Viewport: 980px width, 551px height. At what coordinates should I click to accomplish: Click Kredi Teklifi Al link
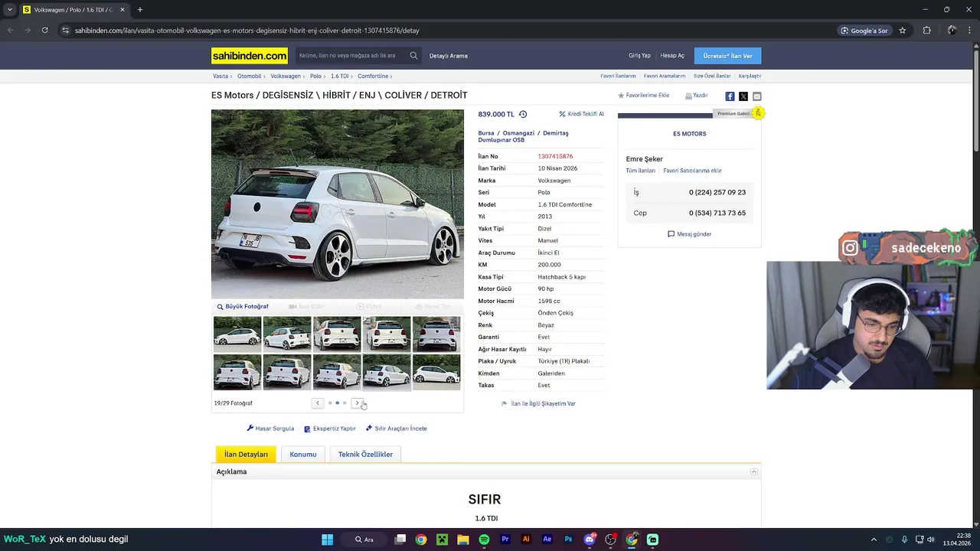pos(581,114)
